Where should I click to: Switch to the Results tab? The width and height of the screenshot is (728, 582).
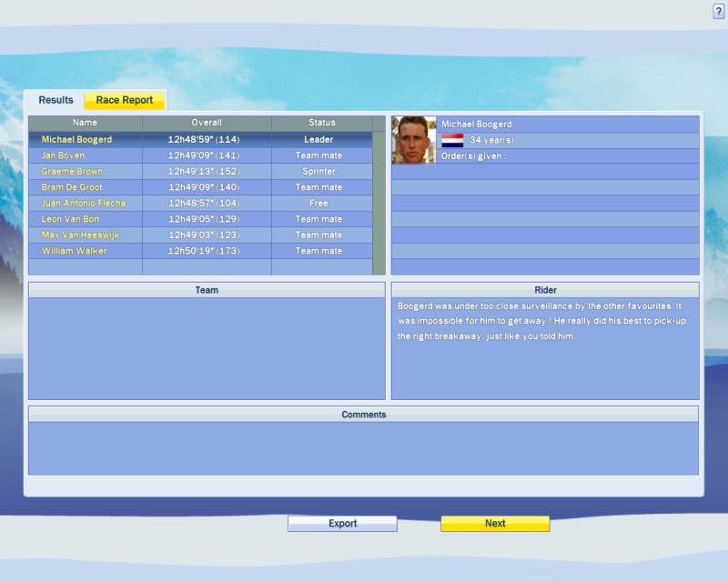coord(56,100)
